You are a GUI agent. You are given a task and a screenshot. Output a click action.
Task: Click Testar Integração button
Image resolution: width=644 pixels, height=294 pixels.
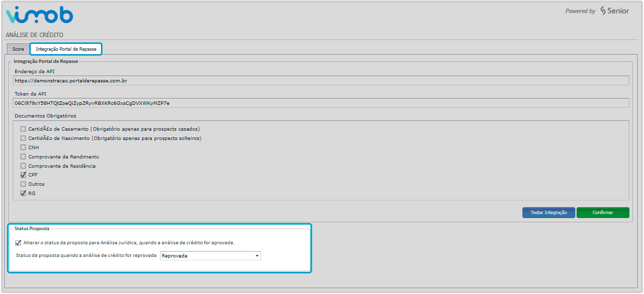[x=549, y=213]
